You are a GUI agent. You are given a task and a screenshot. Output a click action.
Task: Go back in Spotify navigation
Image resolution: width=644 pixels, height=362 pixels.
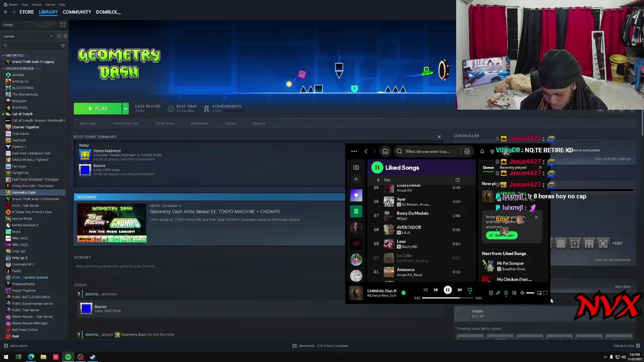pyautogui.click(x=366, y=151)
